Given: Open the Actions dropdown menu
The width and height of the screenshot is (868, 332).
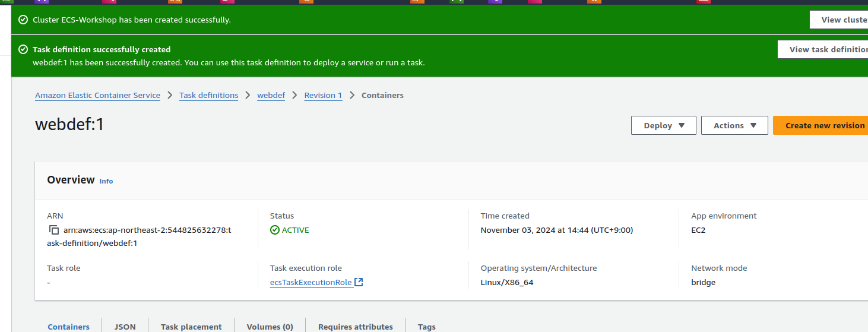Looking at the screenshot, I should tap(734, 125).
